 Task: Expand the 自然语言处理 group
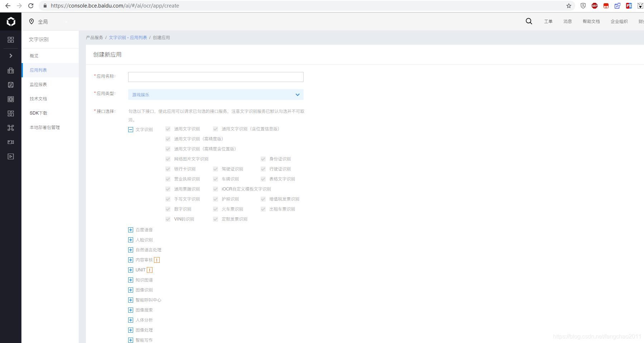point(131,250)
